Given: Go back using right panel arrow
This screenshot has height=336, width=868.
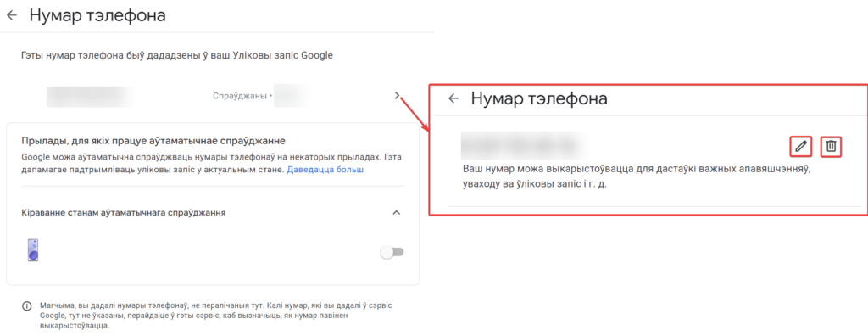Looking at the screenshot, I should [454, 98].
